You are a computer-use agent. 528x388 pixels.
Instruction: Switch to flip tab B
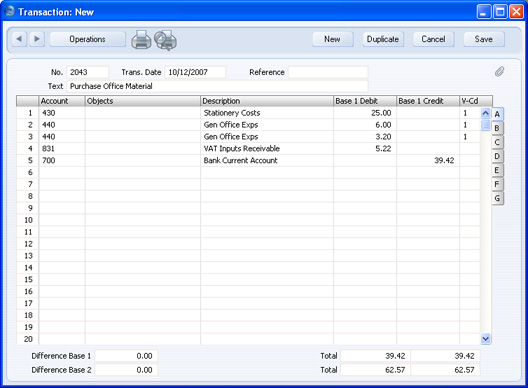[497, 128]
